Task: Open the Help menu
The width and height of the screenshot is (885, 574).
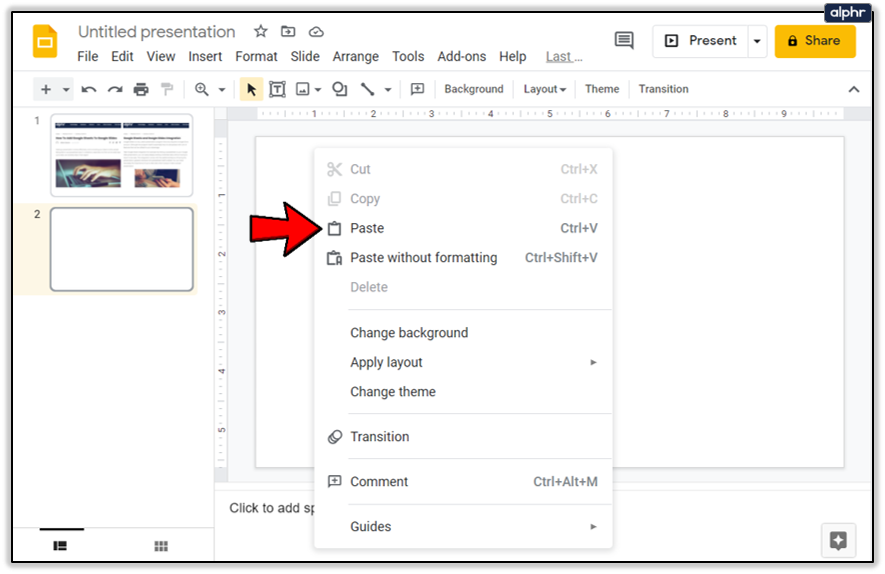Action: (x=512, y=56)
